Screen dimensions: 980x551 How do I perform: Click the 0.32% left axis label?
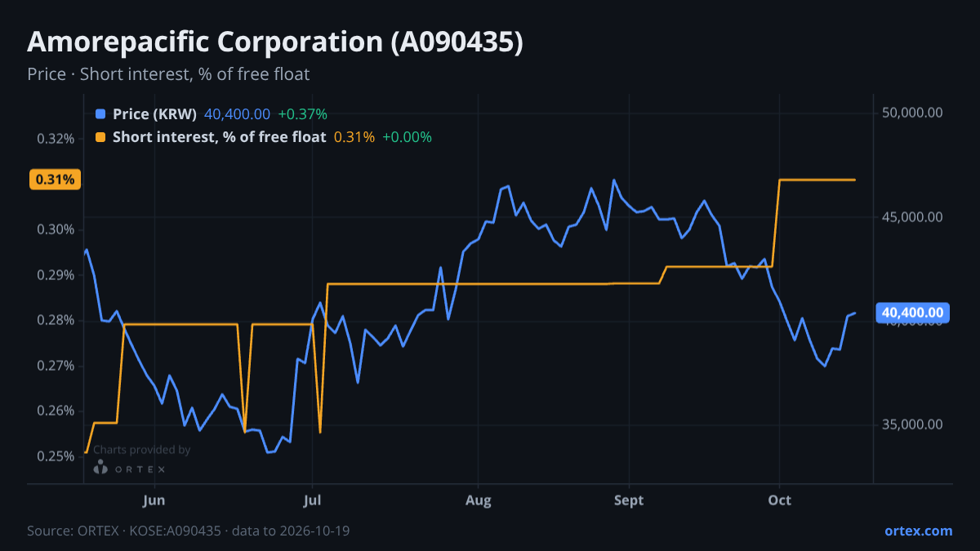56,139
